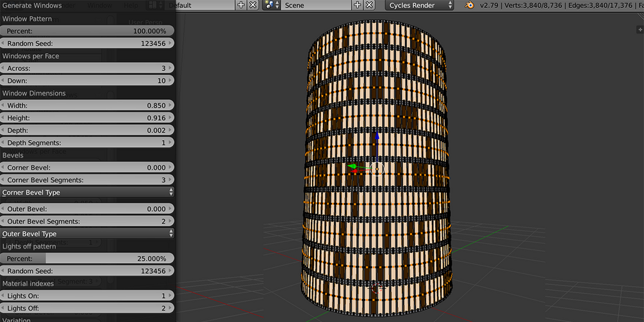Increase Depth Segments with its right arrow
This screenshot has width=644, height=322.
[170, 142]
